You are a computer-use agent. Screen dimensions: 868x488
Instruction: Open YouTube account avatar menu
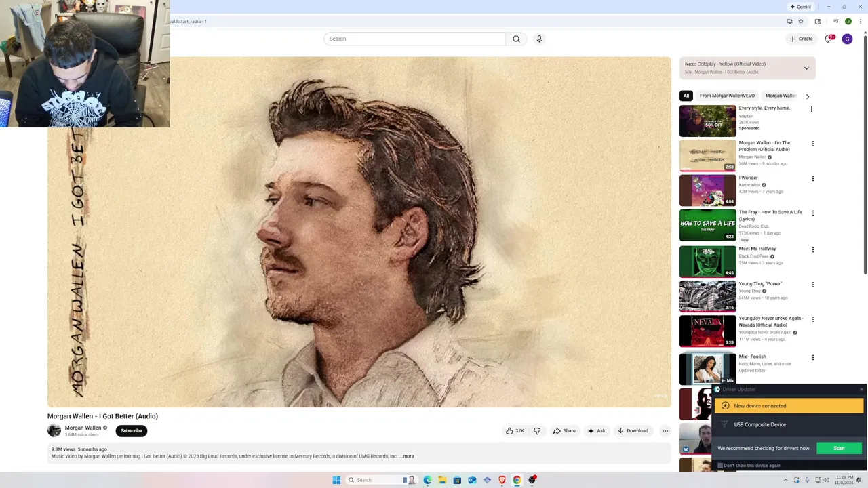[847, 39]
